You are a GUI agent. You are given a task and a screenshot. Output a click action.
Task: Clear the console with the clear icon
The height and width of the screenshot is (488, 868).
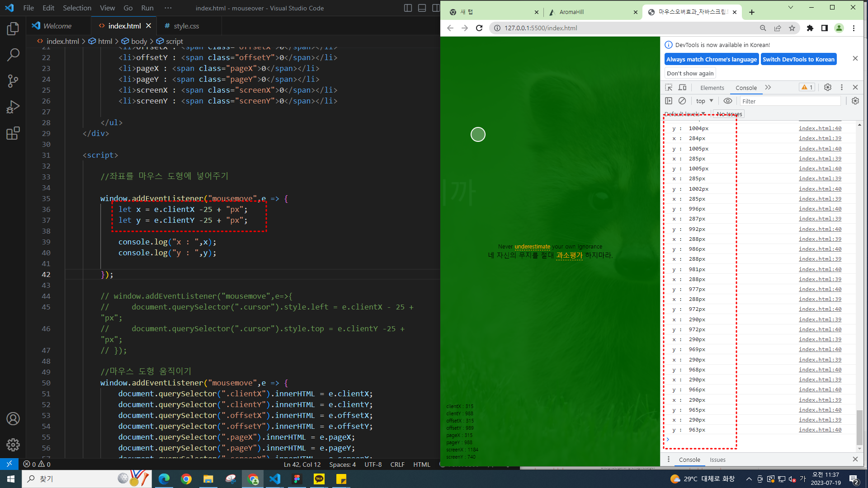(x=682, y=101)
